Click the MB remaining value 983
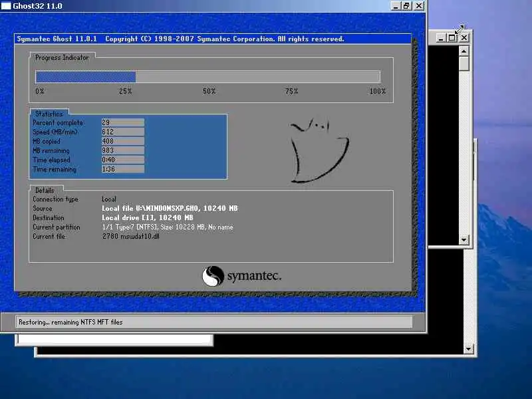The height and width of the screenshot is (399, 532). click(x=123, y=150)
